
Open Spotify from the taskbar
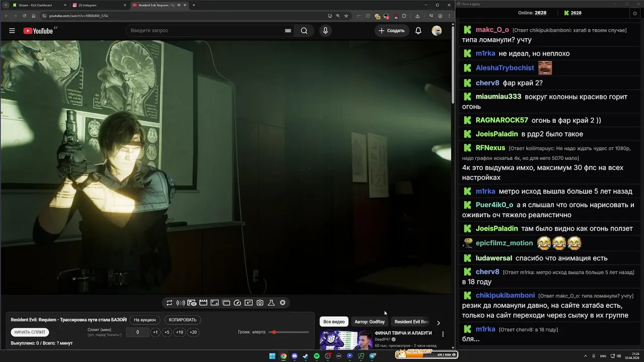pos(316,356)
